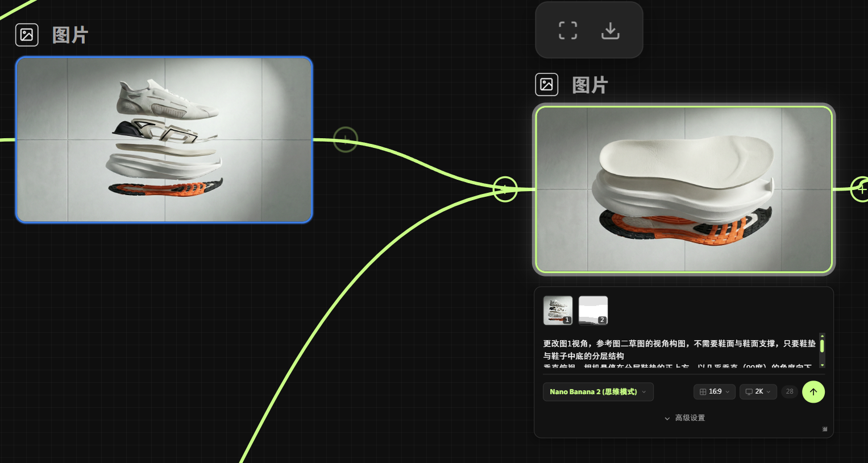Click the input plus port of the insole node
The width and height of the screenshot is (868, 463).
[505, 189]
